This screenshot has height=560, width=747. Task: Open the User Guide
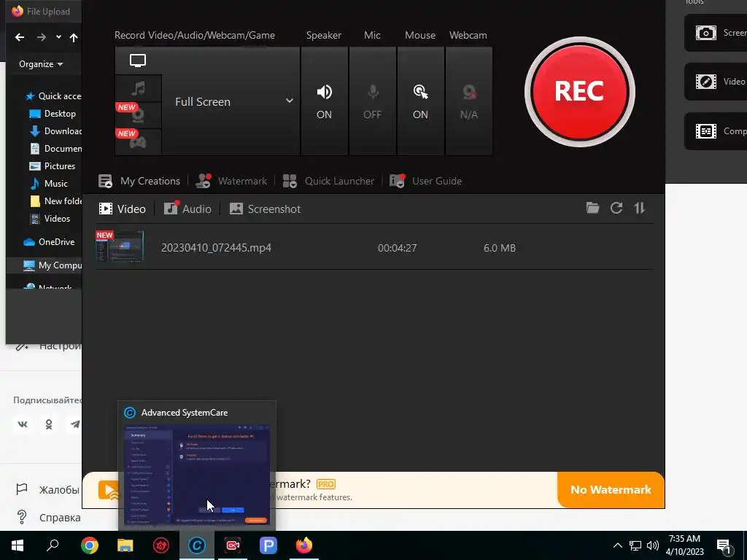point(425,181)
